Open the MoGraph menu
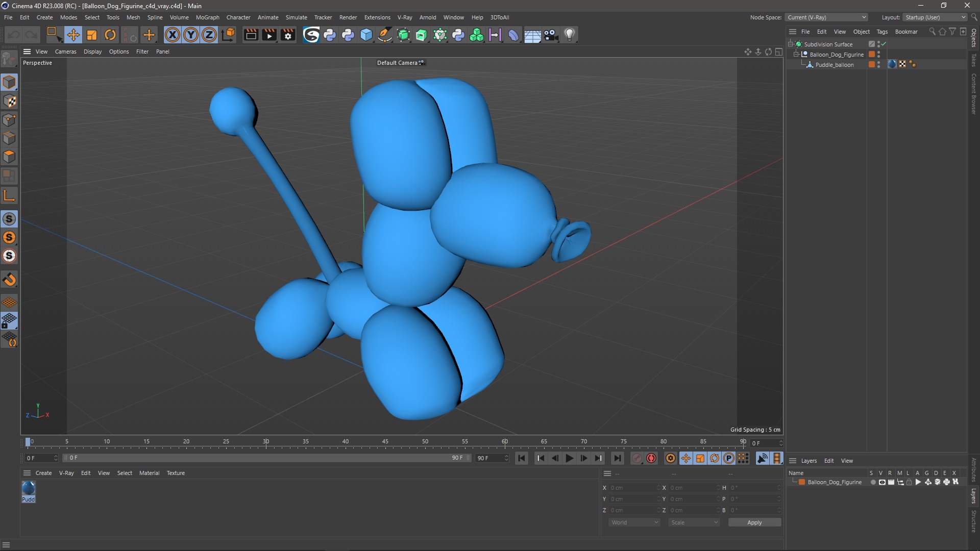This screenshot has height=551, width=980. 207,17
